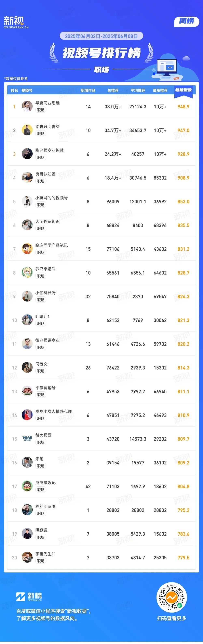Select the 周榜 badge
203x644 pixels.
[187, 22]
